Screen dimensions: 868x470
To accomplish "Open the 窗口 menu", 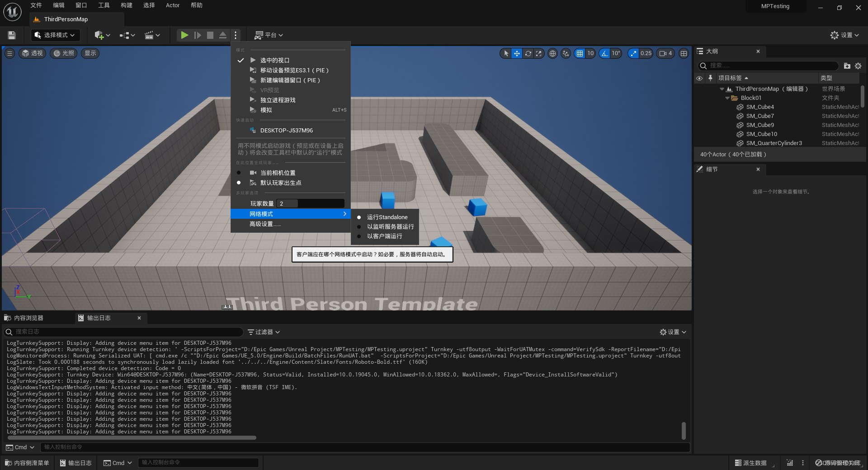I will [x=81, y=5].
